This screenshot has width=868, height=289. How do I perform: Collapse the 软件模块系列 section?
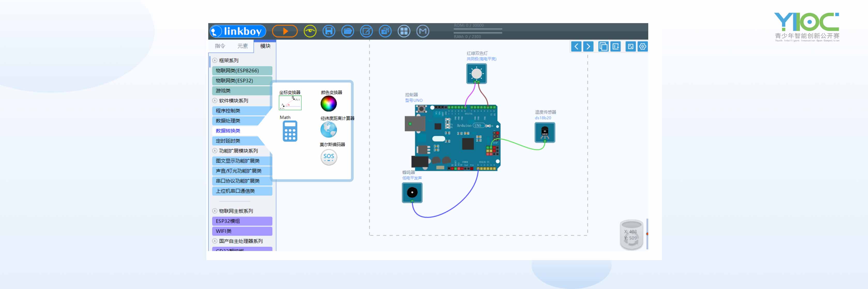[x=215, y=101]
